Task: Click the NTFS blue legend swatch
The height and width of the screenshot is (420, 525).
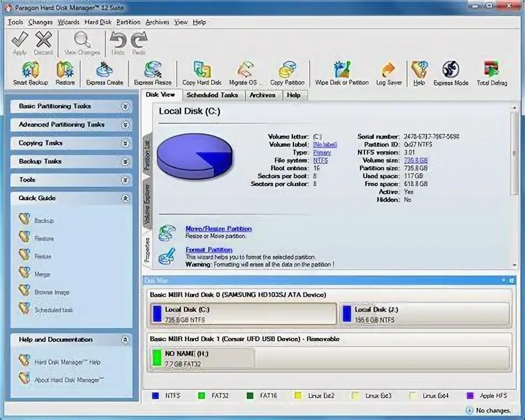Action: [x=156, y=396]
